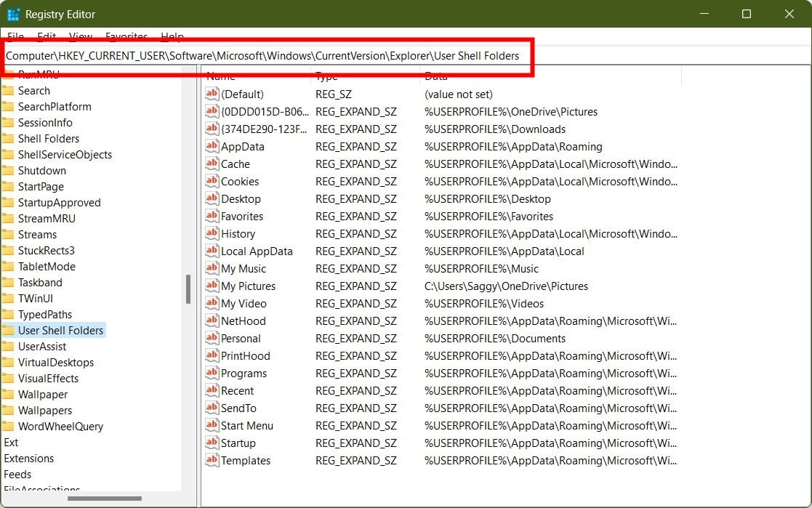Select the TabletMode key
812x508 pixels.
coord(47,267)
